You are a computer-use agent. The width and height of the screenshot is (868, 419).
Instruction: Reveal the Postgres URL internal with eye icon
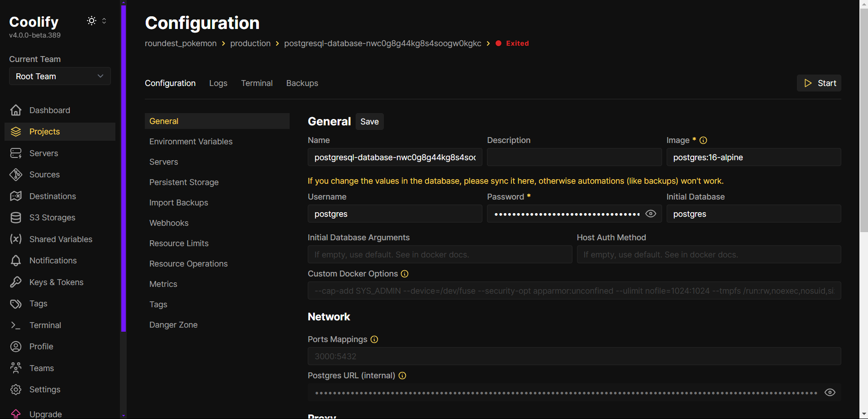(830, 392)
